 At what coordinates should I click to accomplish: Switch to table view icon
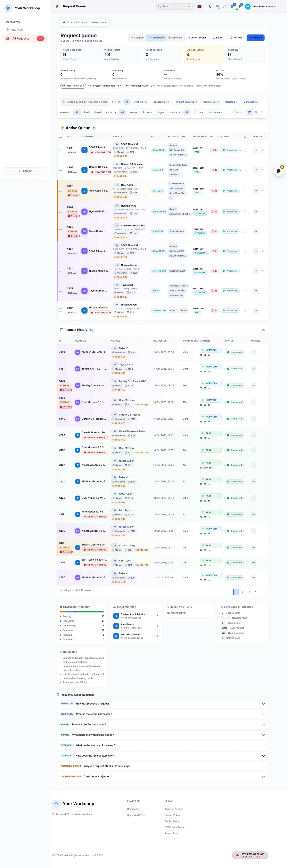pos(250,112)
